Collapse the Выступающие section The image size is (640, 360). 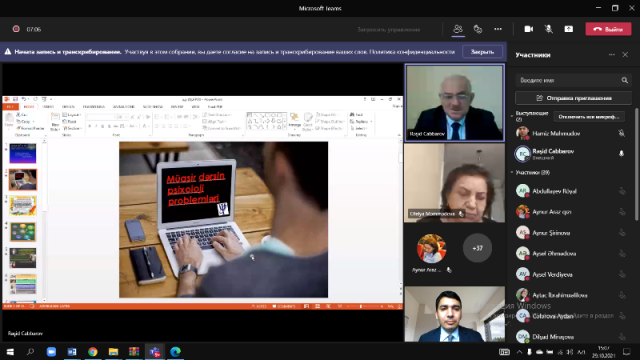click(512, 116)
